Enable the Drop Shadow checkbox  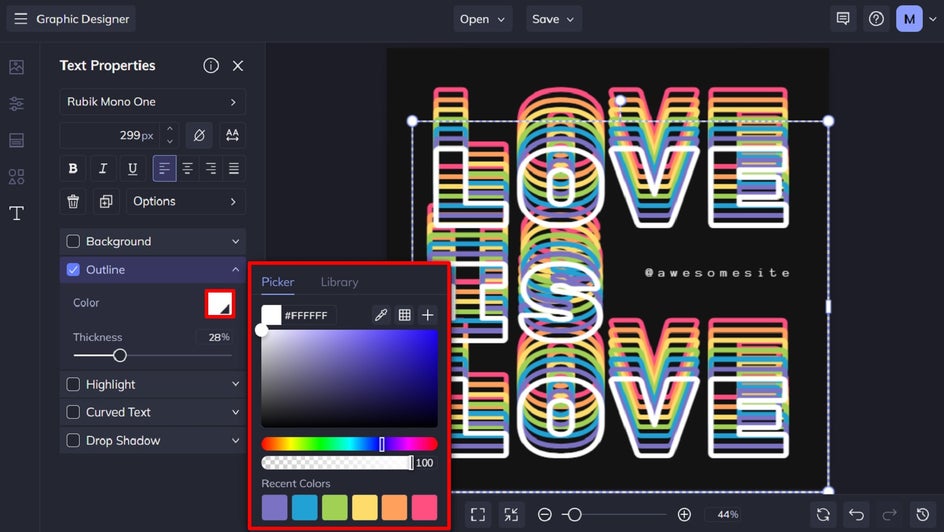point(73,441)
